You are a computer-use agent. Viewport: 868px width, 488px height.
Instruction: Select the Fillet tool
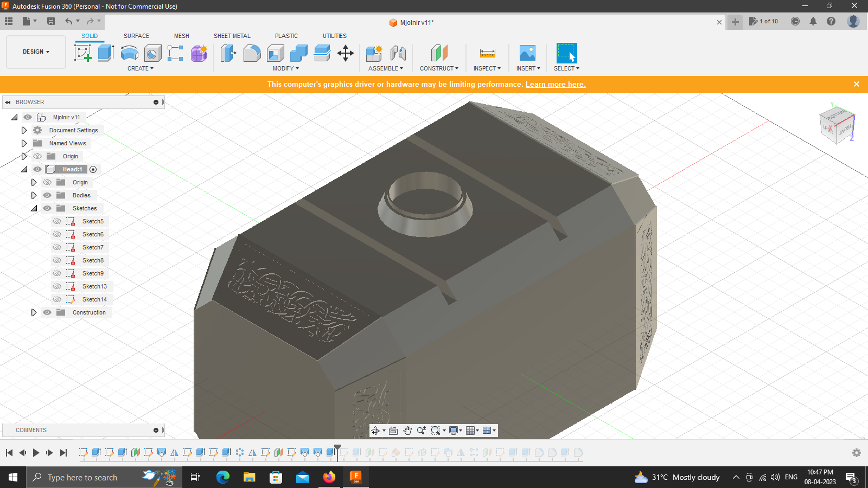pos(252,53)
